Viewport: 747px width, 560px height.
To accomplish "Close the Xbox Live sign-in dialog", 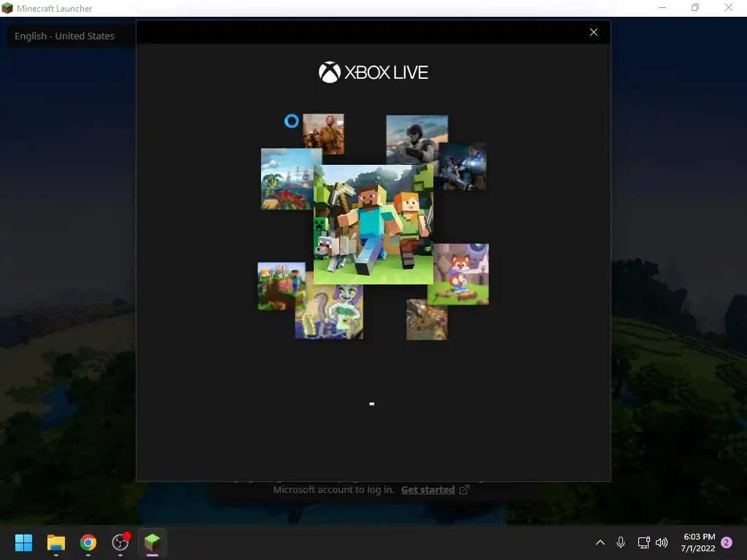I will click(594, 32).
